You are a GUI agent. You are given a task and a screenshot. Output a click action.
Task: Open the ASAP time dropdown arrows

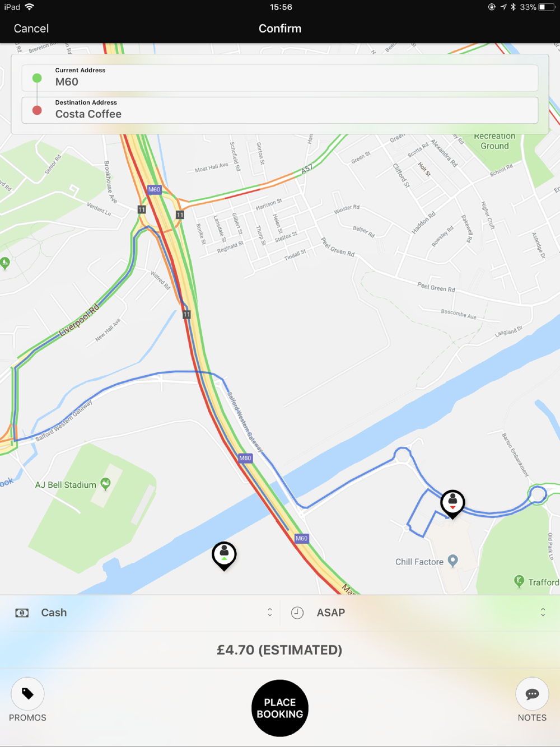543,612
